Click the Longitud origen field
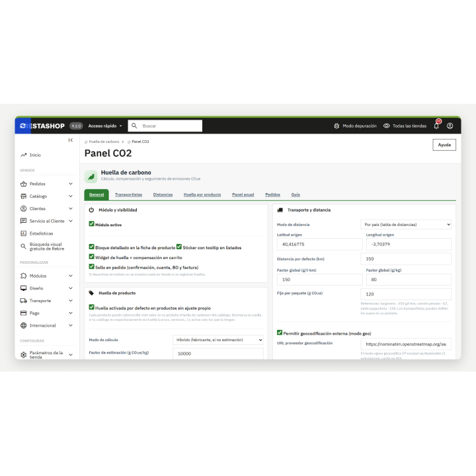The width and height of the screenshot is (476, 476). coord(409,244)
